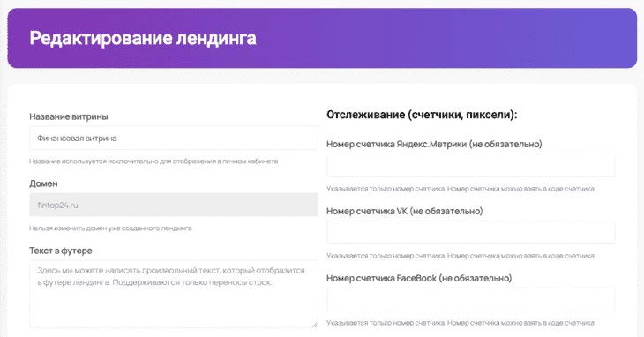
Task: Click the resize handle of footer textarea
Action: pos(314,325)
